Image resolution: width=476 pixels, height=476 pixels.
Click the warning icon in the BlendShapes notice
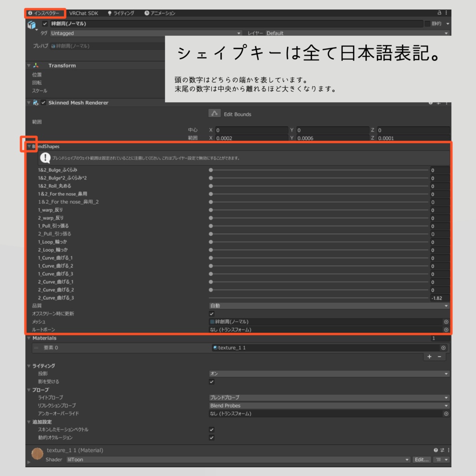click(45, 158)
